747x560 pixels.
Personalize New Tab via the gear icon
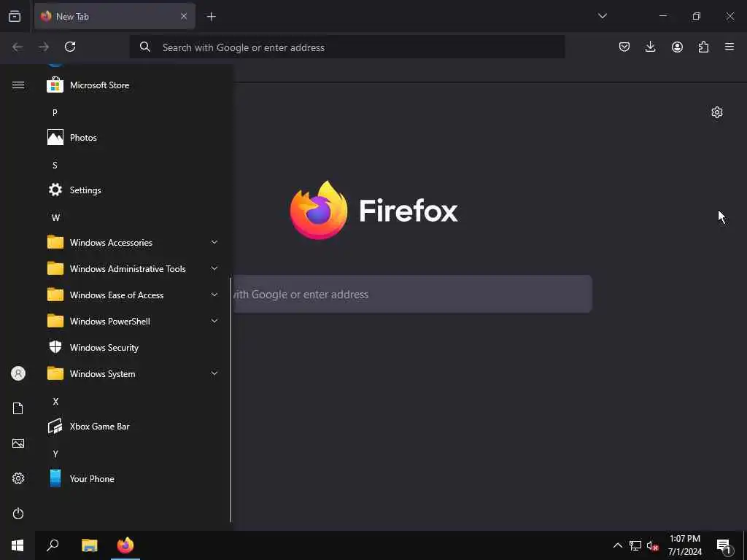coord(717,112)
